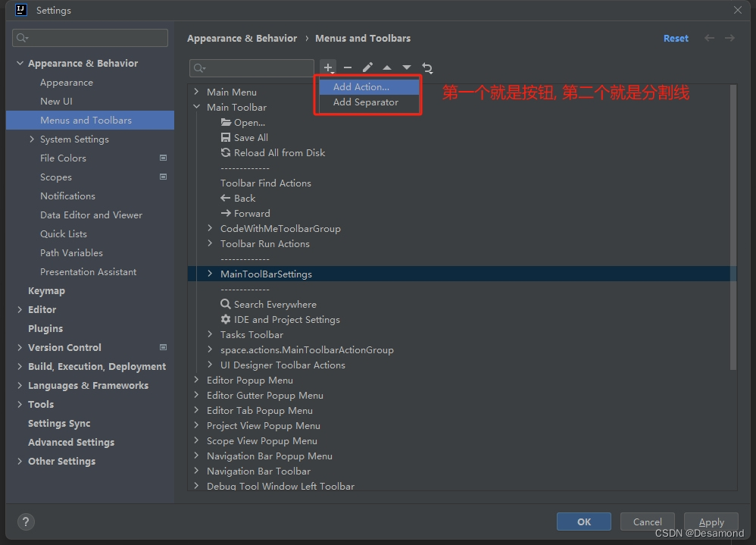Focus the actions search field above the tree

point(251,68)
